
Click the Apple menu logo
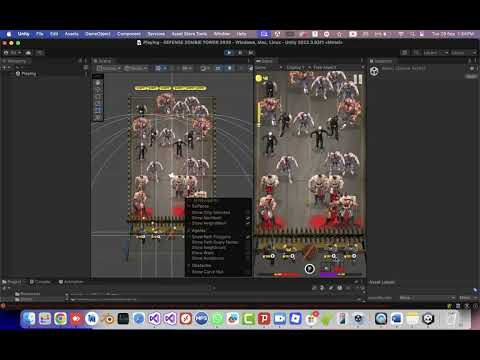point(9,34)
